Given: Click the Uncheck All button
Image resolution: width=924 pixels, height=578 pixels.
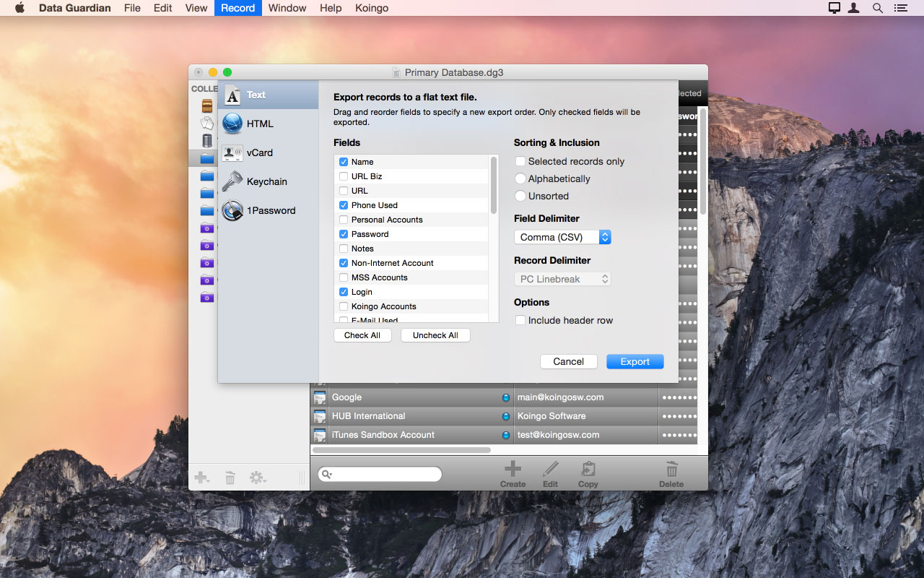Looking at the screenshot, I should (x=435, y=335).
